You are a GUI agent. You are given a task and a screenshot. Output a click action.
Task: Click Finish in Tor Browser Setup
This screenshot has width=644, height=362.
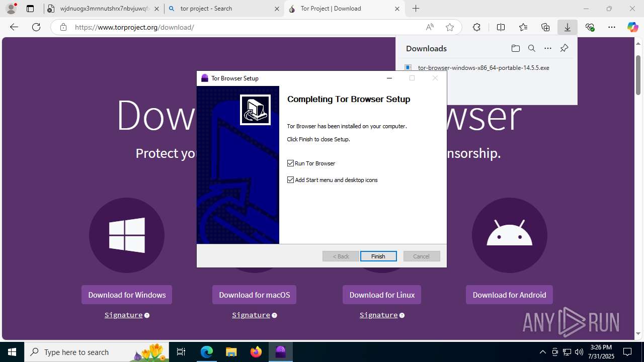[378, 256]
